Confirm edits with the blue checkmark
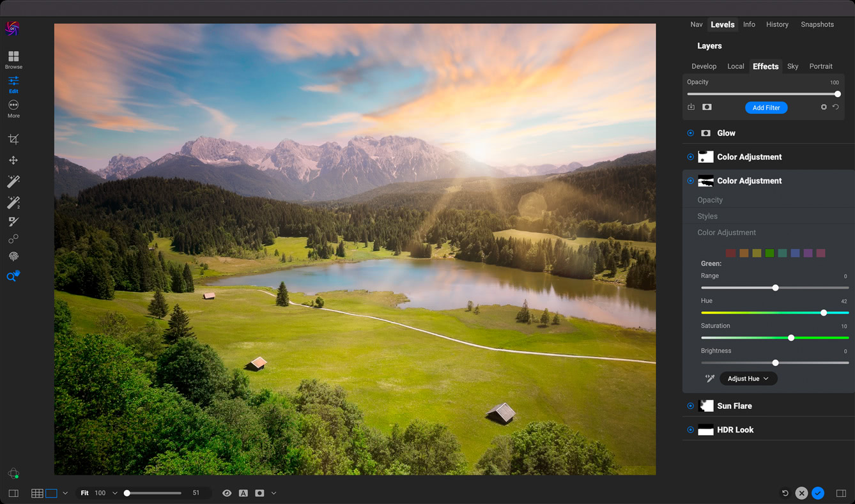 point(818,493)
